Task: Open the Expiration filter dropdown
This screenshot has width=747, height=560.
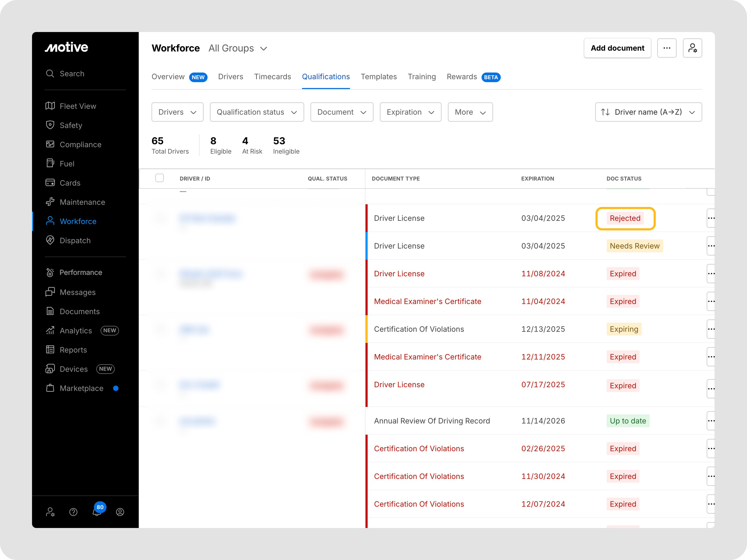Action: [410, 112]
